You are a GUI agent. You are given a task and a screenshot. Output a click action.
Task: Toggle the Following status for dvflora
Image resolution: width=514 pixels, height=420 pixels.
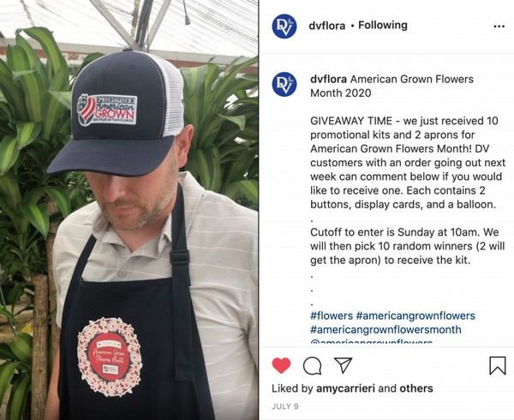click(383, 25)
